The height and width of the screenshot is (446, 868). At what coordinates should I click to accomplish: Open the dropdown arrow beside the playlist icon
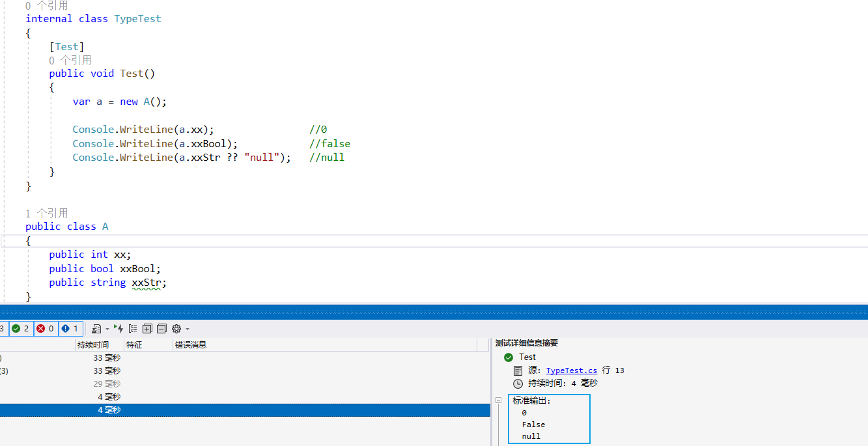click(107, 329)
